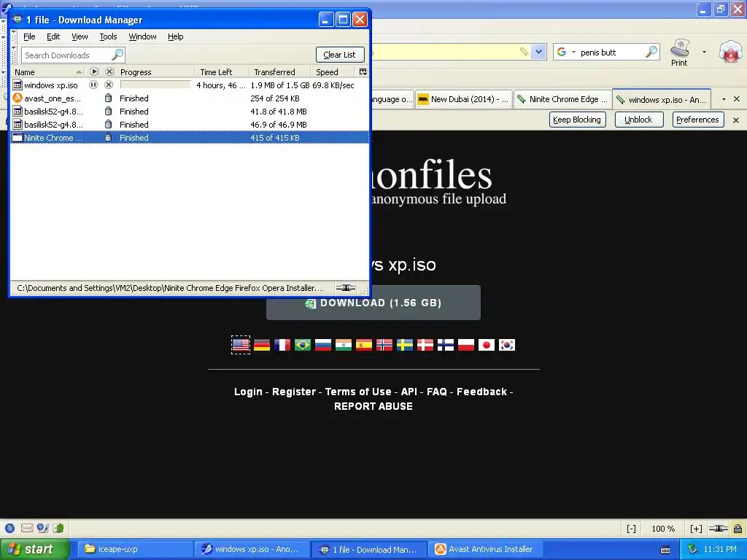The width and height of the screenshot is (747, 560).
Task: Cancel the windows xp.iso download
Action: tap(109, 85)
